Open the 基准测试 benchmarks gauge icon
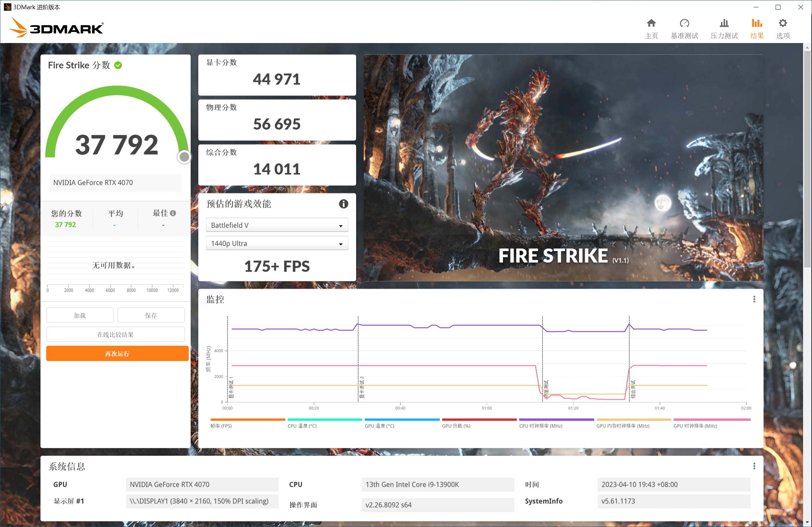Screen dimensions: 812x527 click(684, 23)
